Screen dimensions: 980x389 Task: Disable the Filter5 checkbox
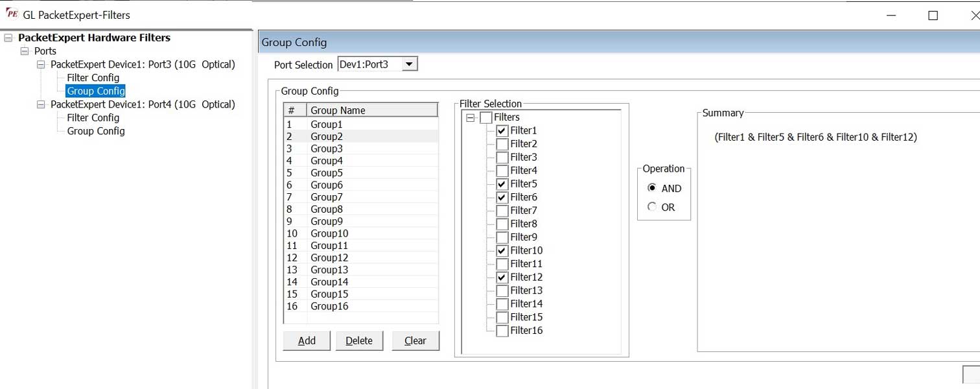pyautogui.click(x=502, y=184)
